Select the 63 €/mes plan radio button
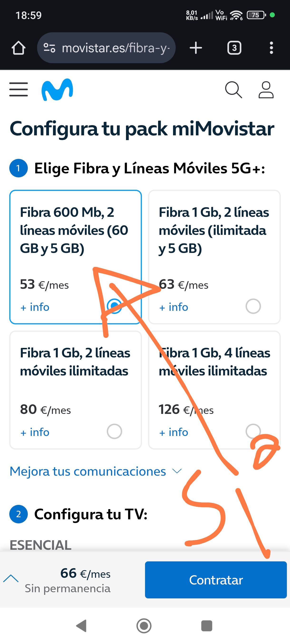Viewport: 290px width, 644px height. click(253, 306)
